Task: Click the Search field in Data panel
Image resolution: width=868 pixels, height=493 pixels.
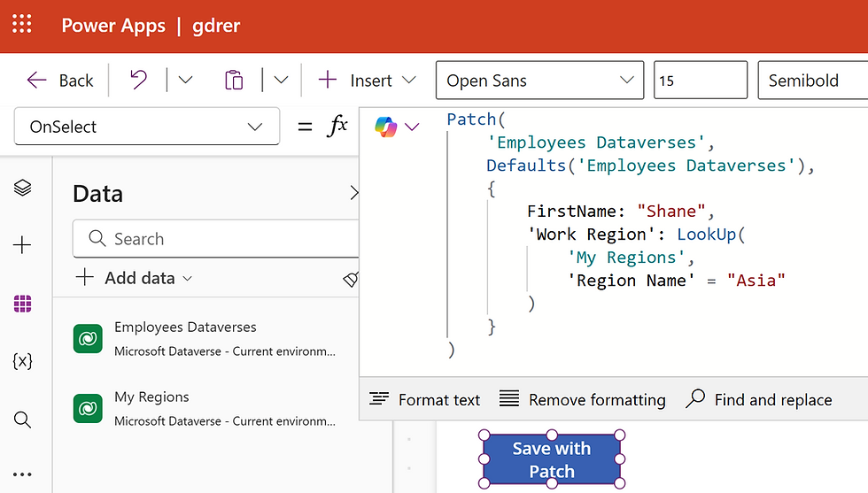Action: click(216, 238)
